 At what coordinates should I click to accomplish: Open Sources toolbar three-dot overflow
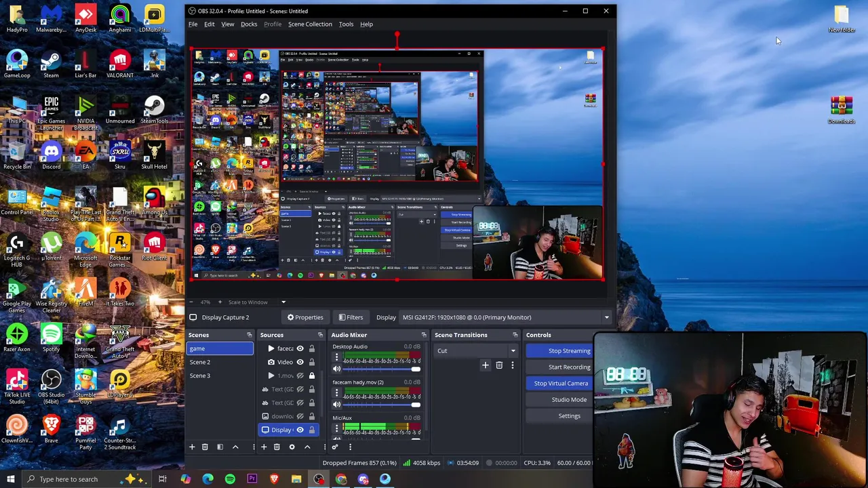pyautogui.click(x=324, y=447)
